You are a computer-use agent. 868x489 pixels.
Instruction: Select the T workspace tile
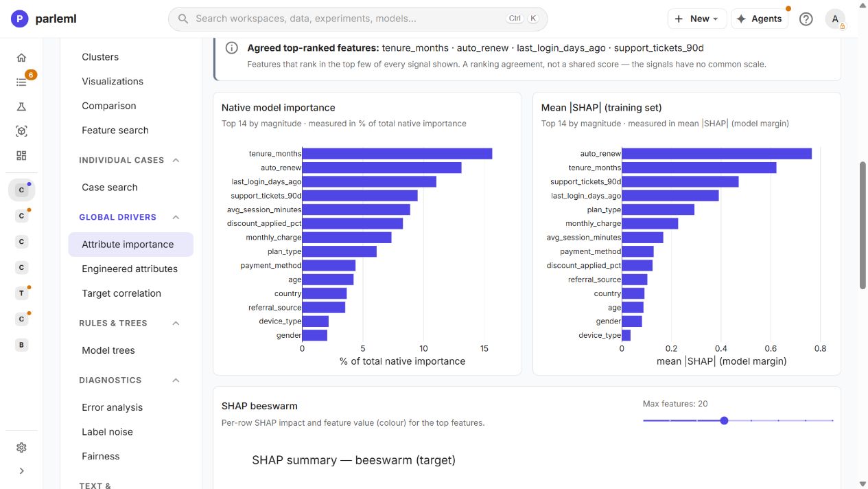[x=21, y=293]
